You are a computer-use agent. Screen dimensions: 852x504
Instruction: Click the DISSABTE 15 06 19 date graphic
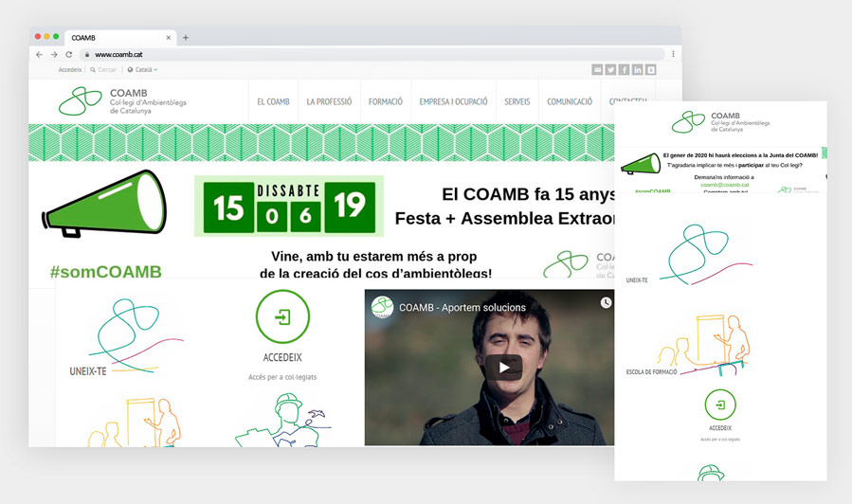(289, 207)
